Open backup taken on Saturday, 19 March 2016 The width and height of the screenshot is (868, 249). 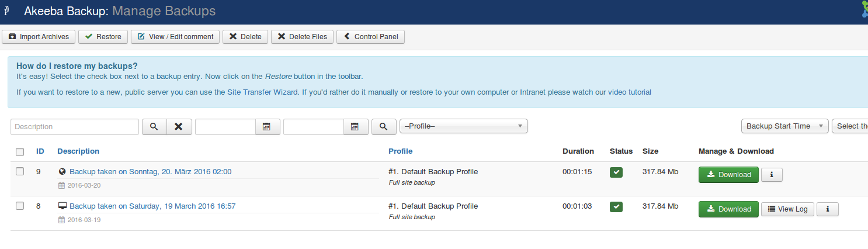click(x=152, y=206)
